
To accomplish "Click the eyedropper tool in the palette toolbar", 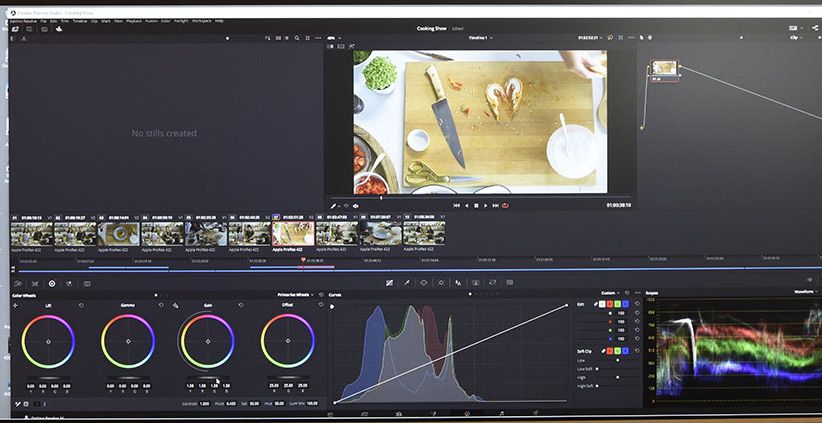I will click(x=407, y=283).
